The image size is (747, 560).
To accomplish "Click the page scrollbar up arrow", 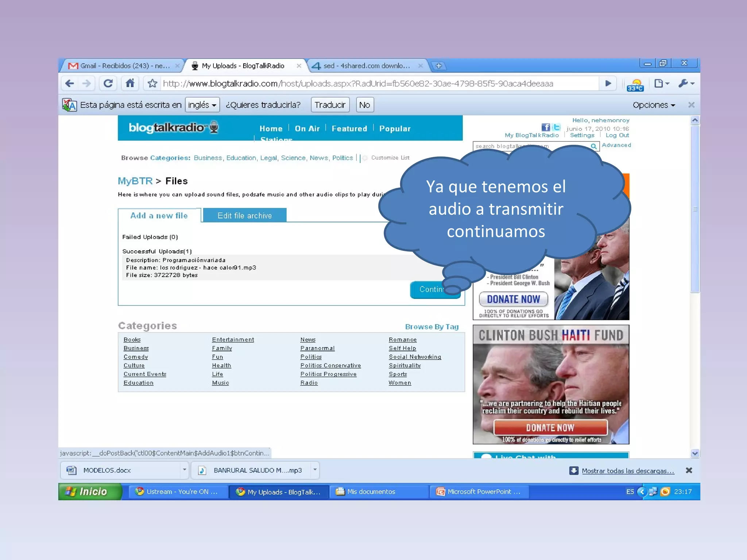I will coord(695,120).
